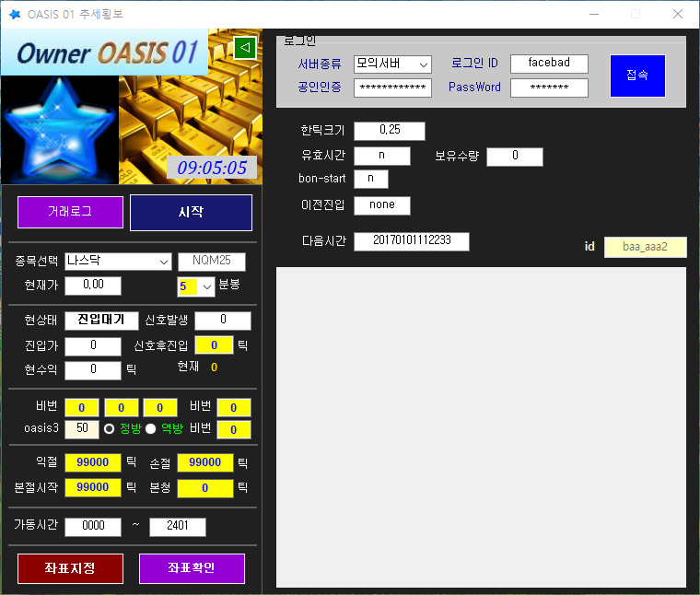Click the 보유수량 field
Viewport: 700px width, 595px height.
click(x=515, y=157)
